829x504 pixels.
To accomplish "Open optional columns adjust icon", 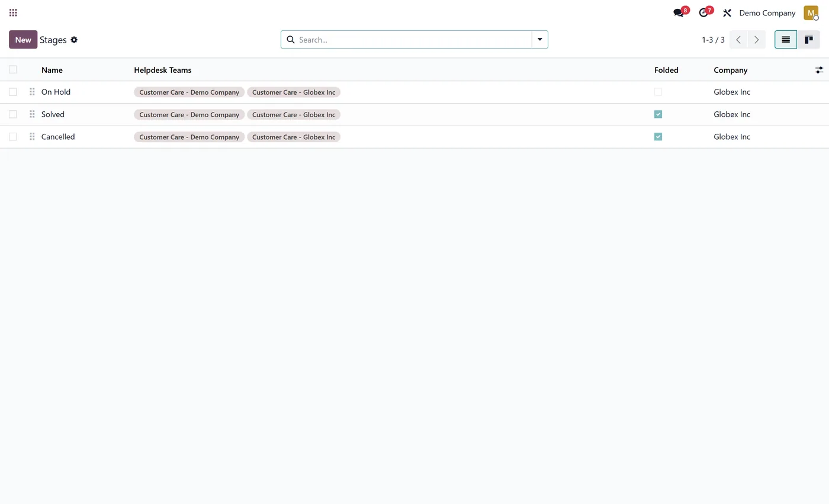I will pyautogui.click(x=819, y=70).
